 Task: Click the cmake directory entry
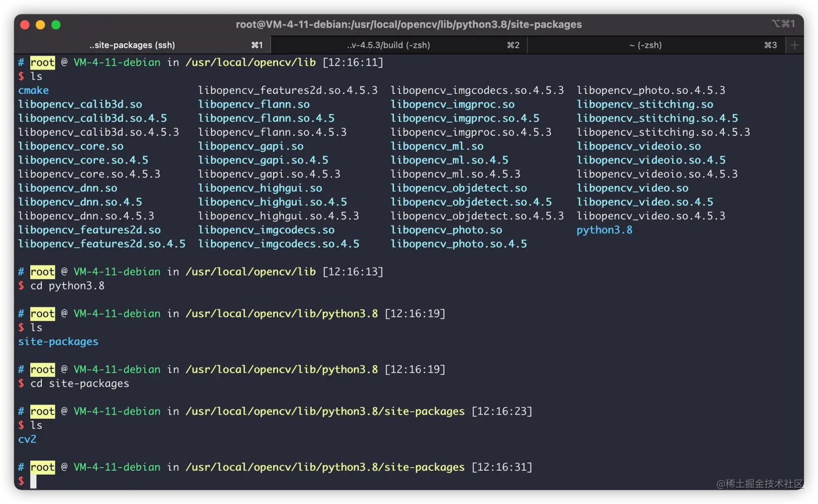[x=34, y=90]
